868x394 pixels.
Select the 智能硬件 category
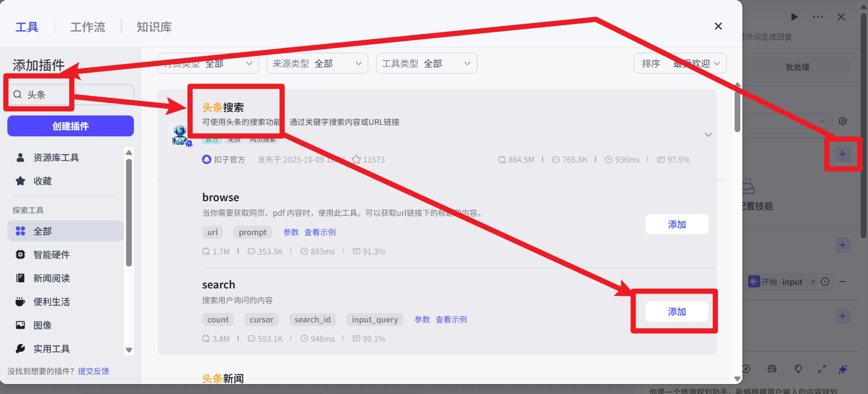[65, 254]
